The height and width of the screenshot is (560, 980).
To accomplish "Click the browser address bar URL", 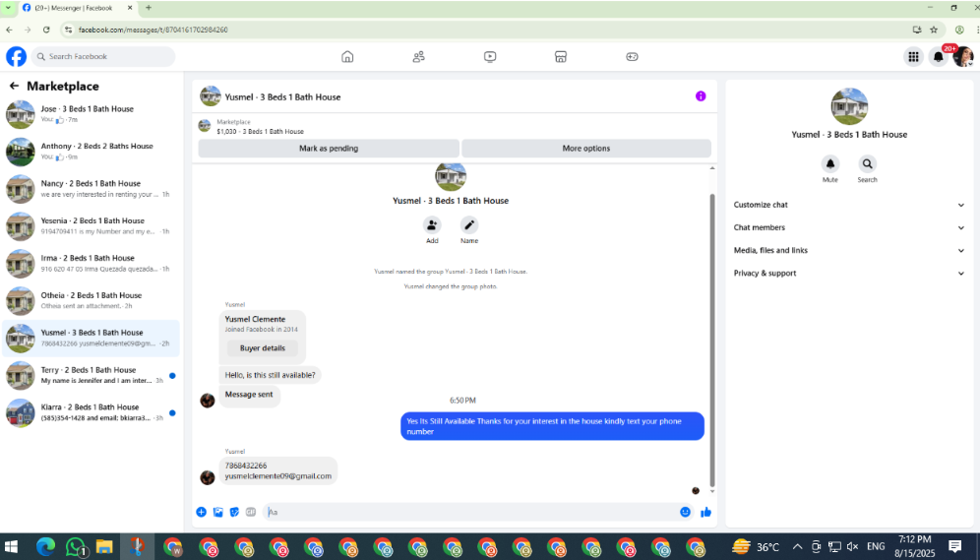I will point(153,30).
